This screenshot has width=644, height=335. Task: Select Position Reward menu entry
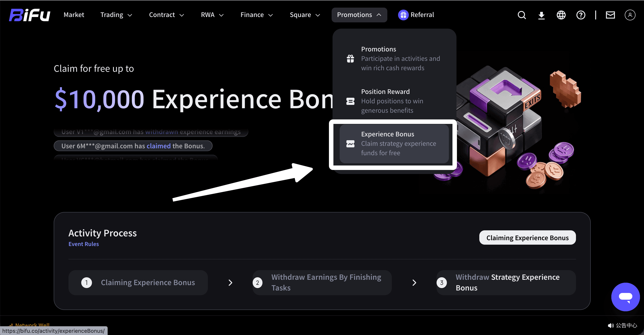(x=394, y=101)
